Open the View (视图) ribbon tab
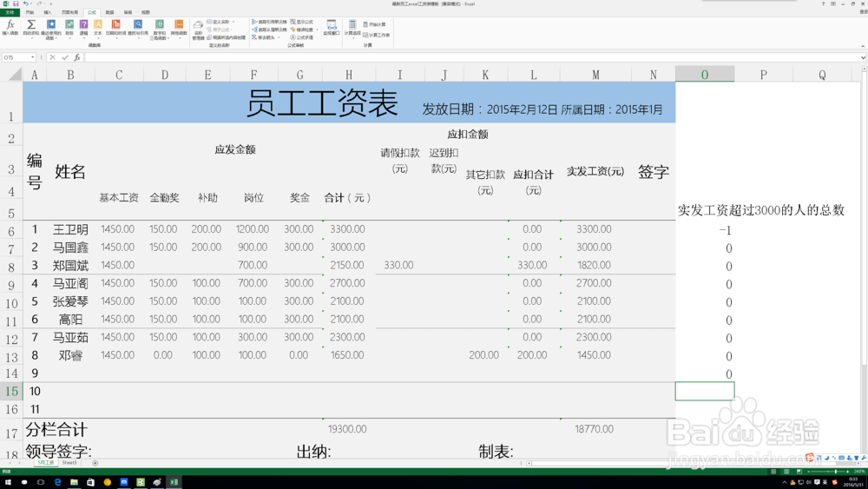868x489 pixels. [146, 12]
